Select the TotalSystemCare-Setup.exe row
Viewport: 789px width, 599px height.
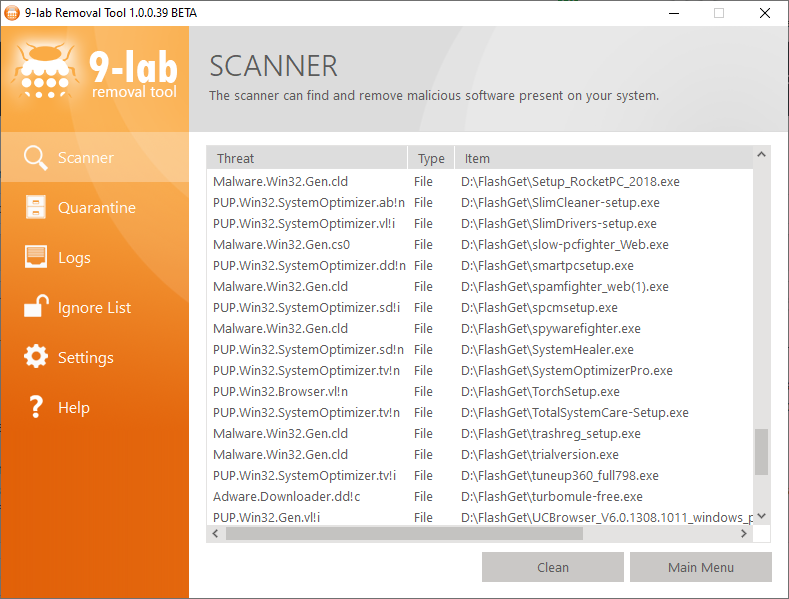480,413
